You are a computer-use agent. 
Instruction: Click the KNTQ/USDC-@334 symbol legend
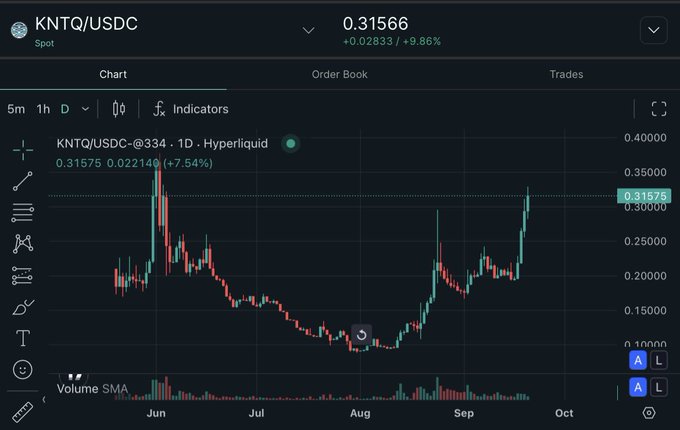(162, 143)
